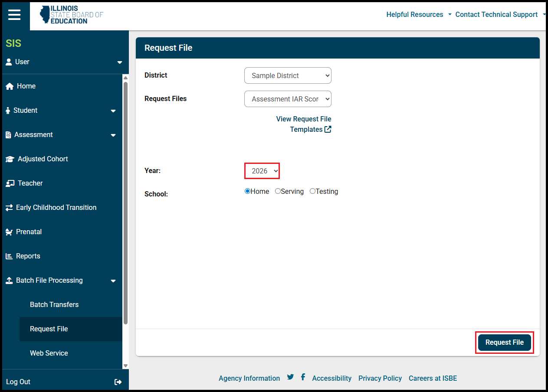This screenshot has height=392, width=548.
Task: Expand the Helpful Resources menu
Action: point(419,15)
